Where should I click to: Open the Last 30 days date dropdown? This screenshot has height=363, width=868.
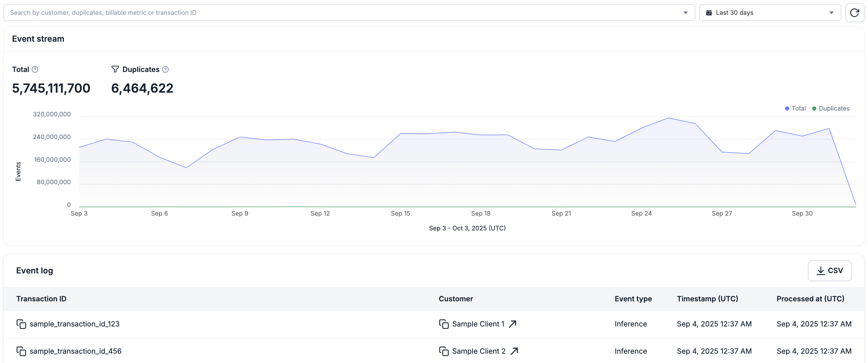tap(770, 13)
